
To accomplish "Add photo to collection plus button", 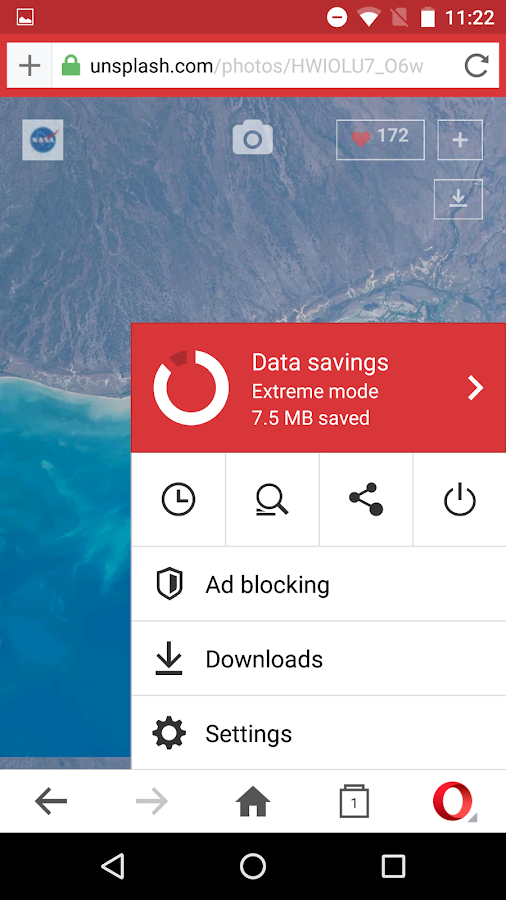I will click(460, 139).
